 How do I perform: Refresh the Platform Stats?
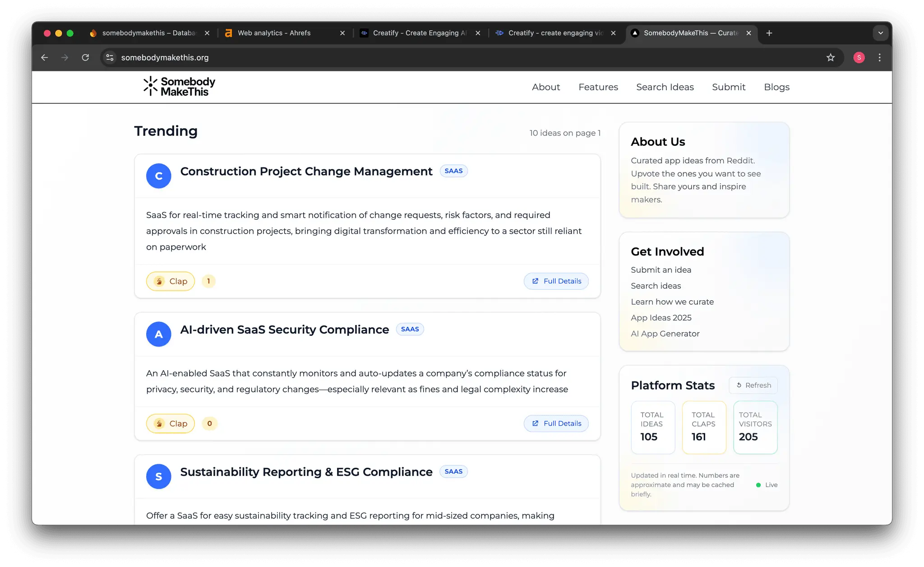[753, 385]
